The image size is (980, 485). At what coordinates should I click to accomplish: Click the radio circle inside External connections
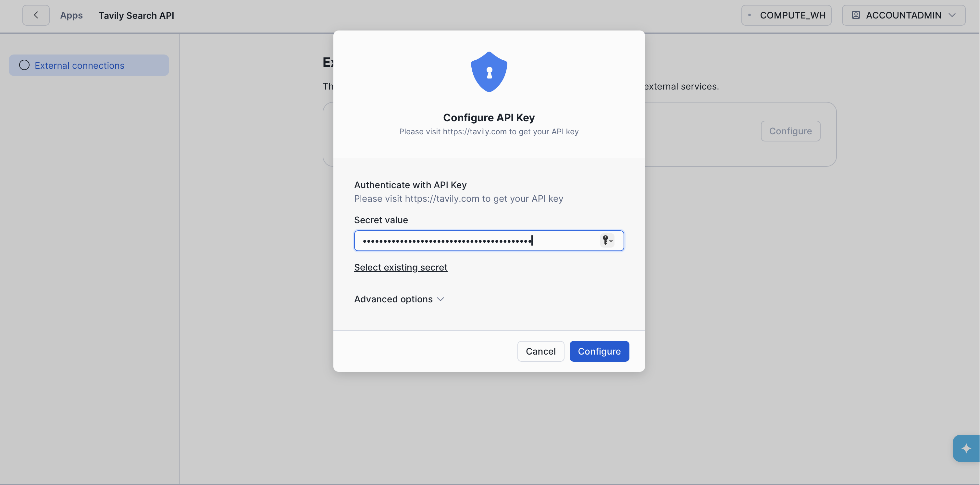pos(24,65)
